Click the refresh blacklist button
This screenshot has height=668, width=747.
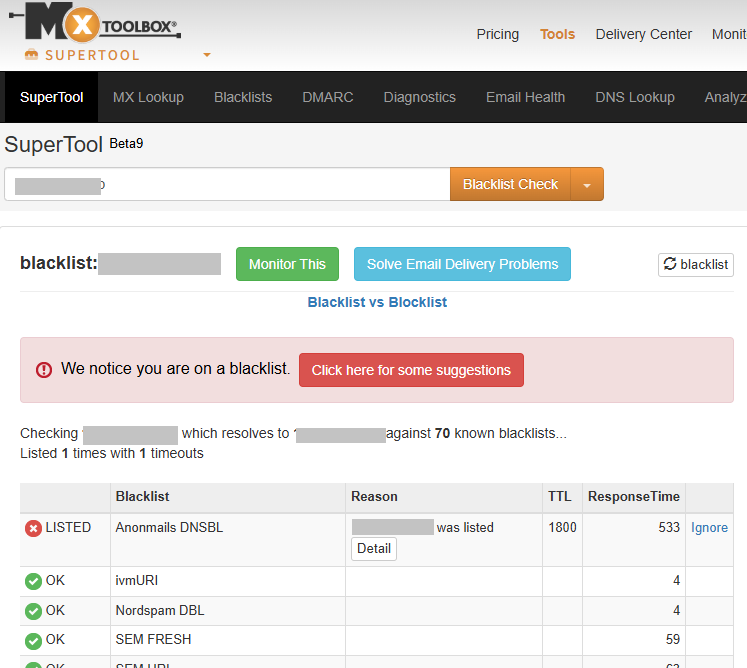(x=696, y=265)
